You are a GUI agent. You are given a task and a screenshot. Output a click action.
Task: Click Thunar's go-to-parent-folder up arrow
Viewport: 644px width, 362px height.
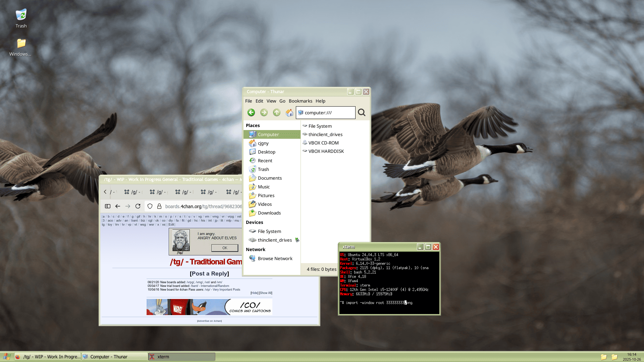[x=276, y=113]
